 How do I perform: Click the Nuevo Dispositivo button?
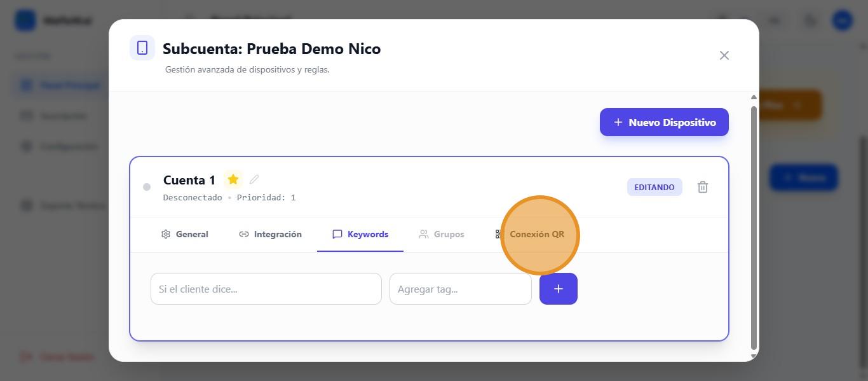(664, 122)
